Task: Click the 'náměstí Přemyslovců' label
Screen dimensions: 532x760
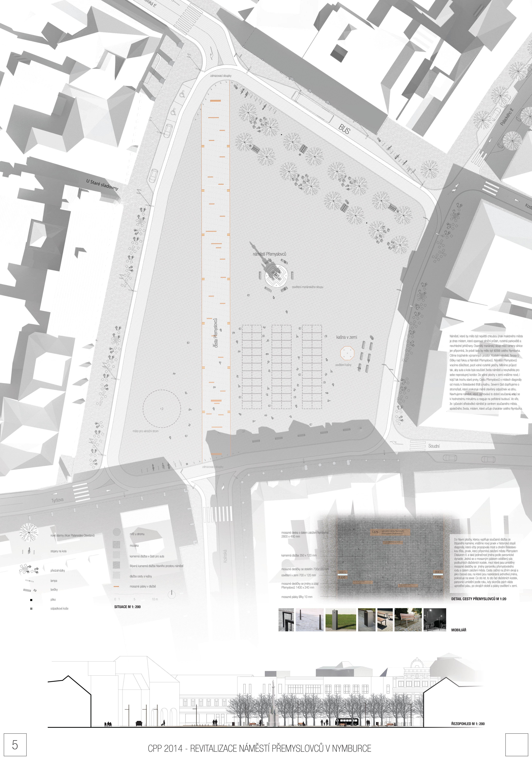Action: click(x=269, y=254)
